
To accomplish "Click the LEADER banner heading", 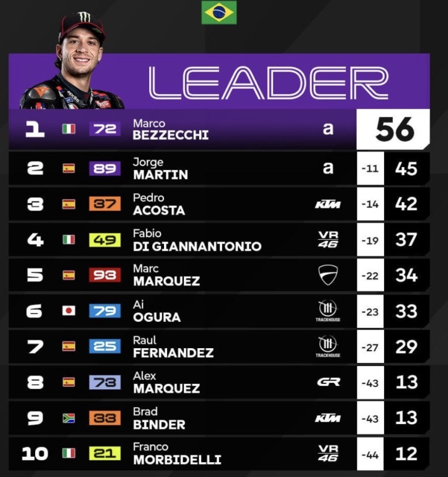I will 268,82.
